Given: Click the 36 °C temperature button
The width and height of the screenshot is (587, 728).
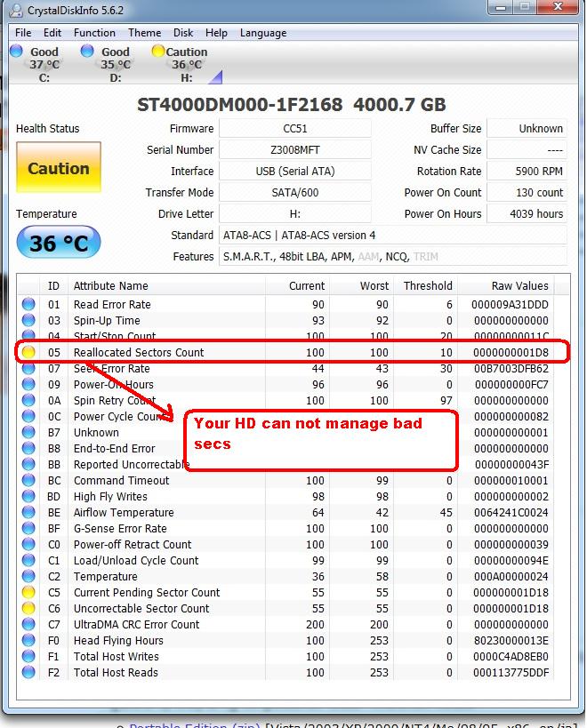Looking at the screenshot, I should pyautogui.click(x=59, y=243).
